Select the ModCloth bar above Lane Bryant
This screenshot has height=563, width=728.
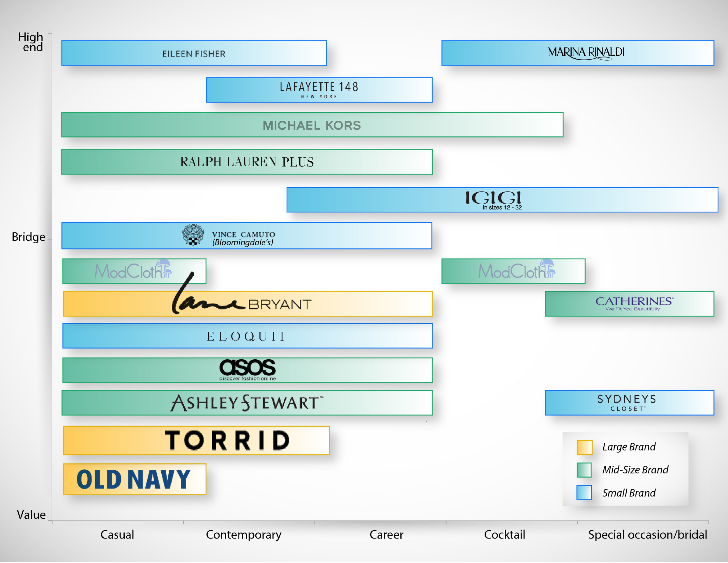[x=134, y=271]
